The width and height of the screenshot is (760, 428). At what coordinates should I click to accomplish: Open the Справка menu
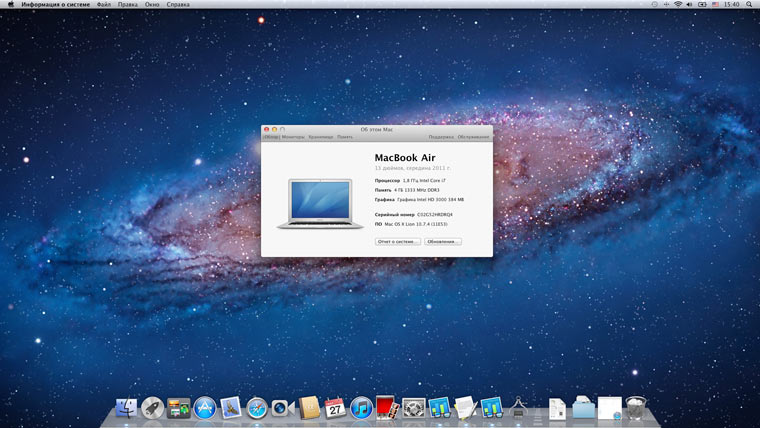click(x=178, y=4)
